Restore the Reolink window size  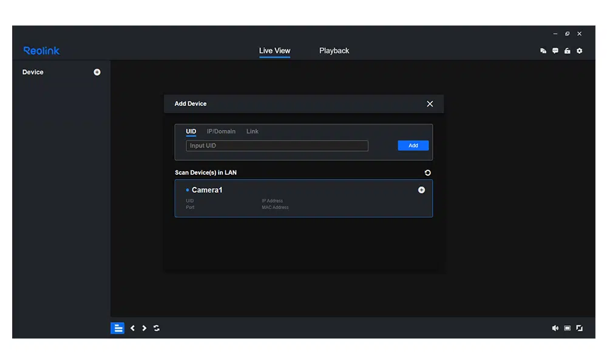567,33
